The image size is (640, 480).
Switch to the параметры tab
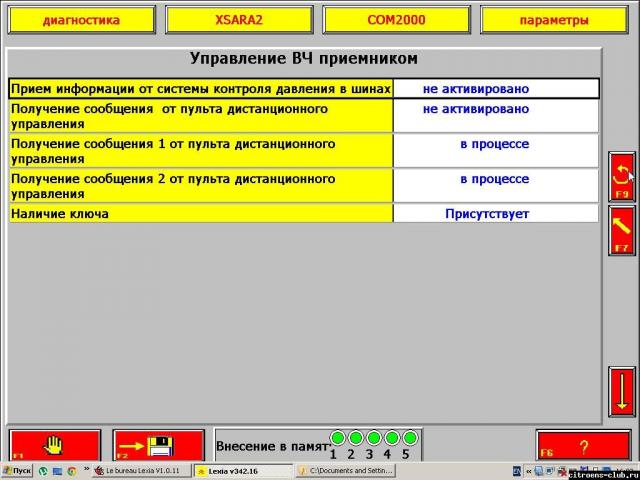pos(554,20)
